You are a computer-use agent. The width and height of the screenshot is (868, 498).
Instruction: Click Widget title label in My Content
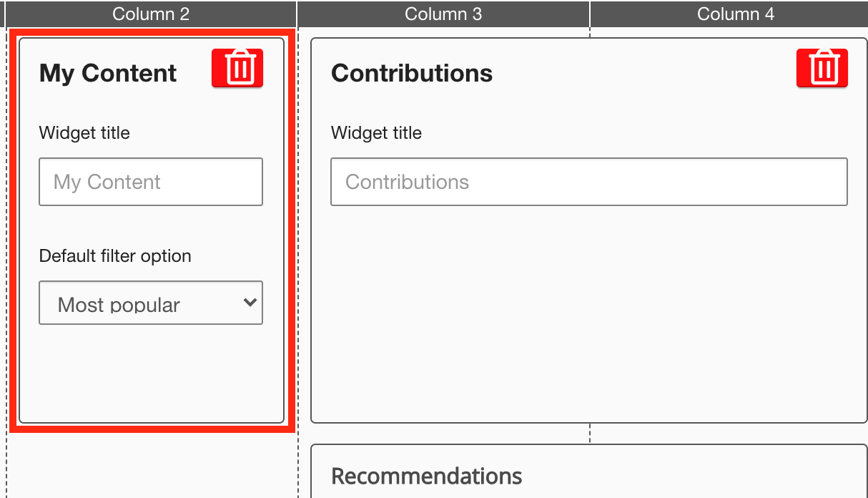84,133
